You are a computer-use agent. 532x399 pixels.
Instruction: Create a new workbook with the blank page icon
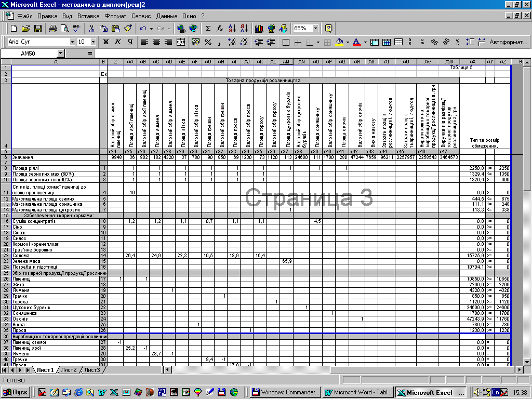pyautogui.click(x=14, y=29)
